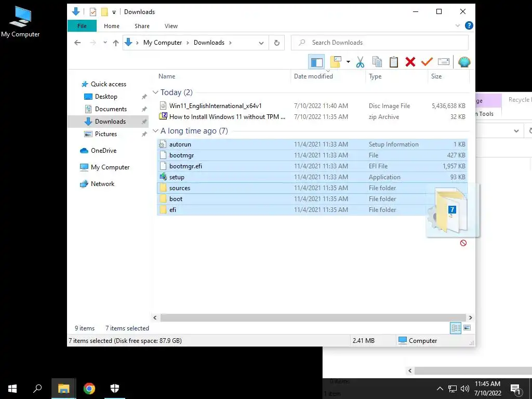Switch to large thumbnails view layout
This screenshot has width=532, height=399.
click(x=467, y=328)
